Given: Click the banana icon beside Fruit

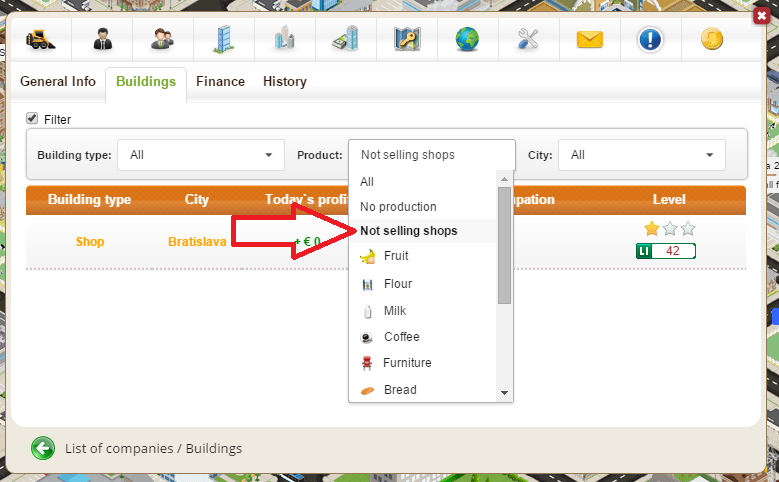Looking at the screenshot, I should point(367,256).
